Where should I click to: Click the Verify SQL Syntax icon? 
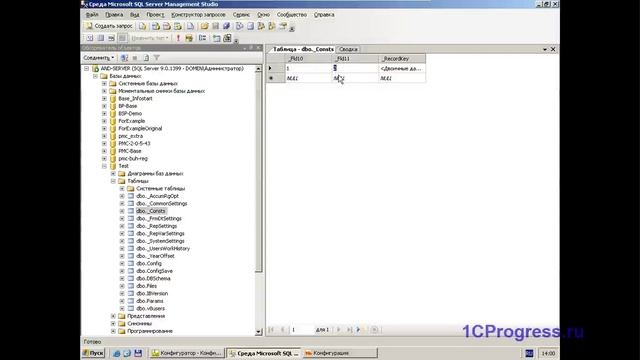(189, 38)
